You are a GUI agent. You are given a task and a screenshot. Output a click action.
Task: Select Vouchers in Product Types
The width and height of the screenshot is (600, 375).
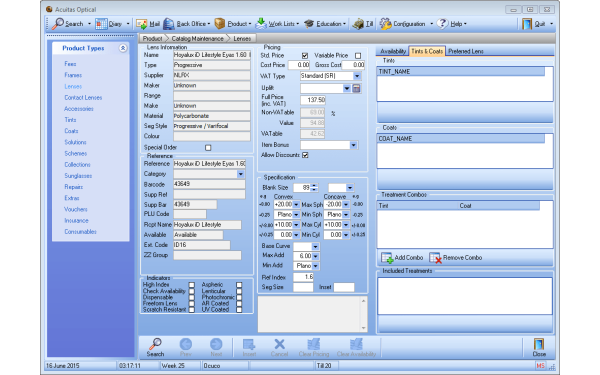(76, 209)
